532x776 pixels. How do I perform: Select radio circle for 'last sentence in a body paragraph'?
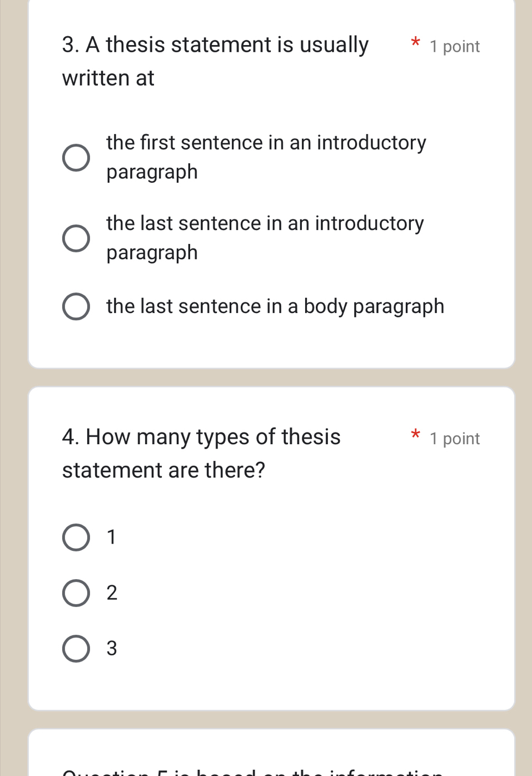(x=76, y=307)
